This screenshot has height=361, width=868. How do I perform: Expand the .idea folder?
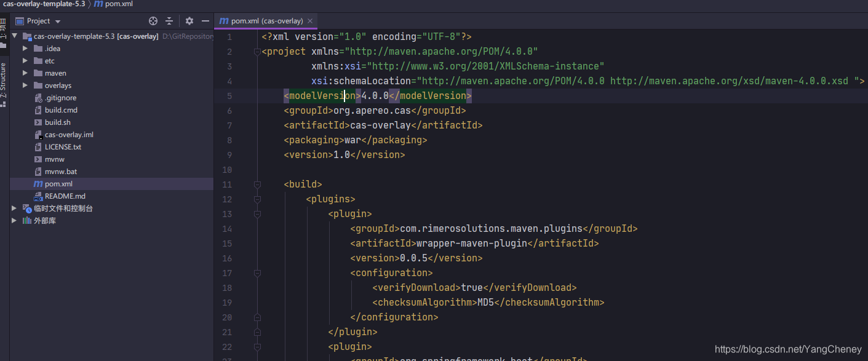tap(25, 49)
